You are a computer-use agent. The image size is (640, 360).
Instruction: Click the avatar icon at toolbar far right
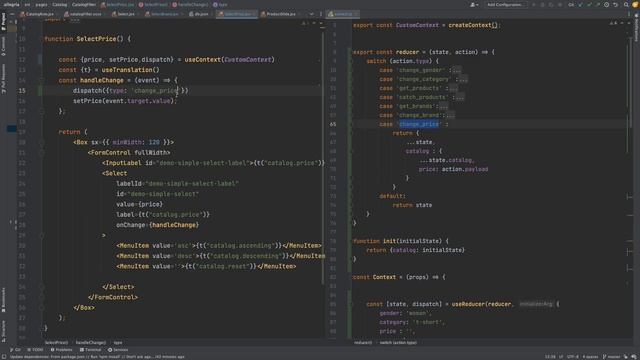point(635,4)
